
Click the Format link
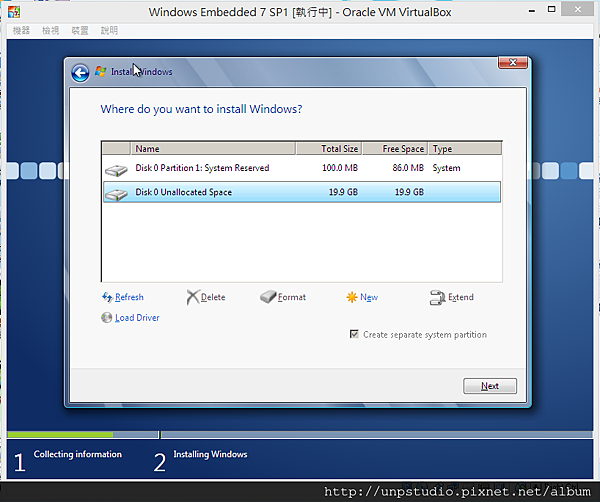292,297
